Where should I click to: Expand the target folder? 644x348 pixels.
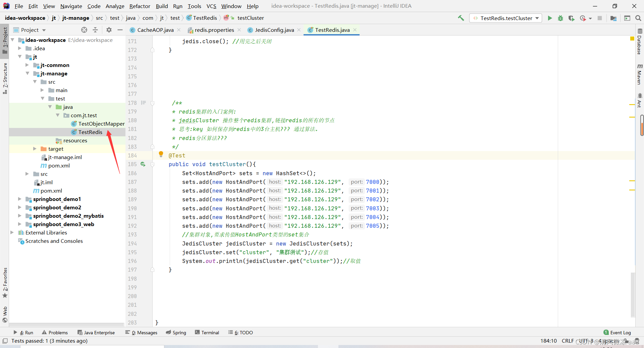point(35,149)
